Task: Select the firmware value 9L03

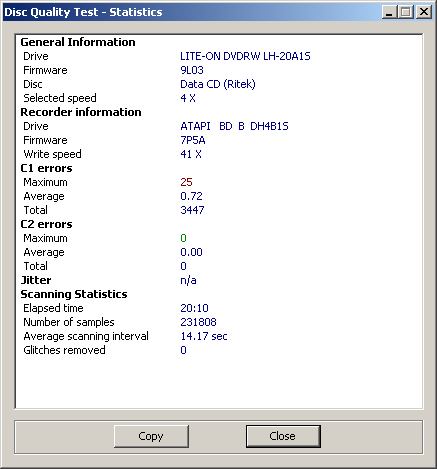Action: tap(192, 70)
